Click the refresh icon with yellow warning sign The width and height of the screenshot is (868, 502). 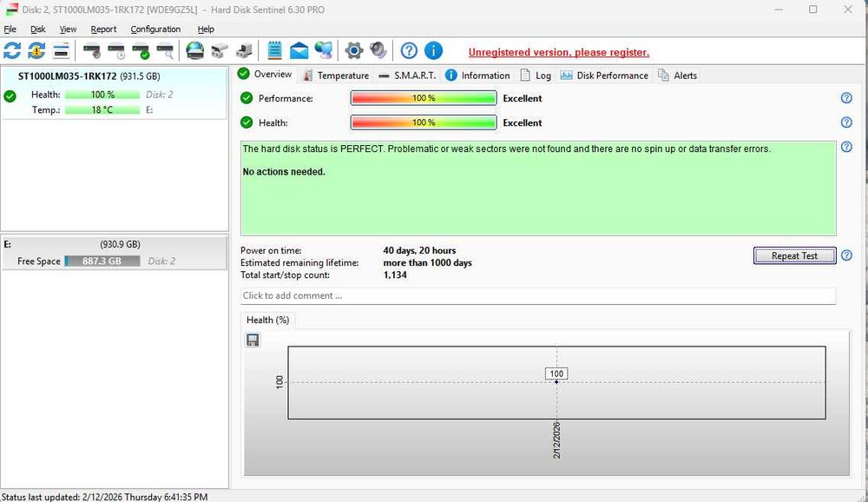[x=36, y=50]
